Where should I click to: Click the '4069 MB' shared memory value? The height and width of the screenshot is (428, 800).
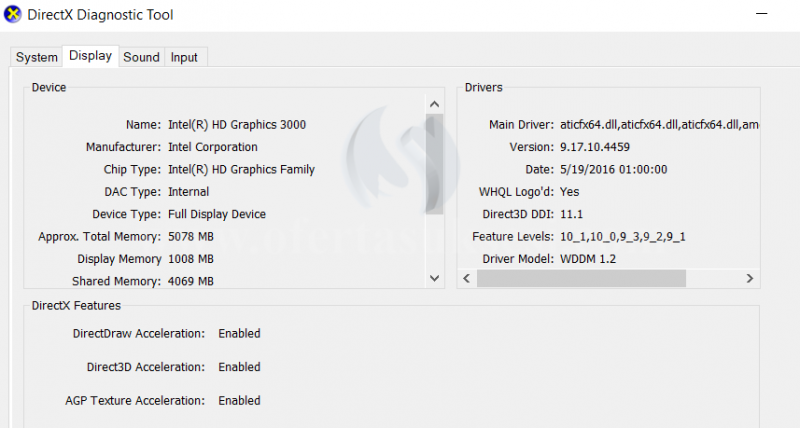191,281
